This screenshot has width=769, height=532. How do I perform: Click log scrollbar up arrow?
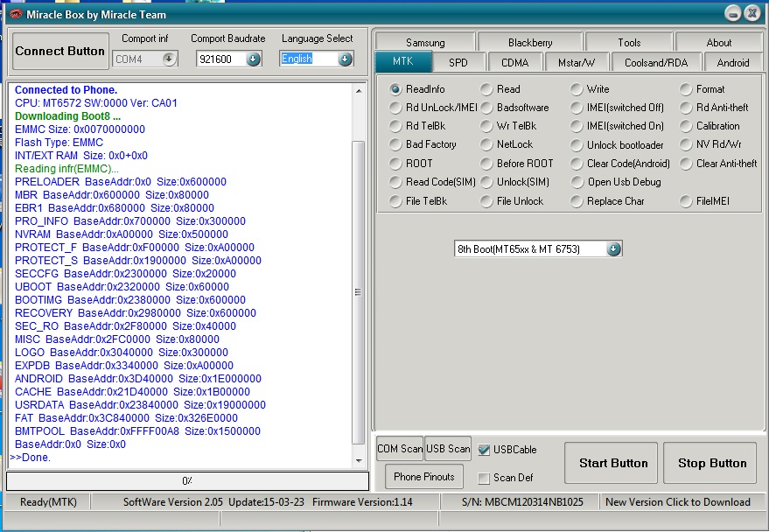point(359,91)
